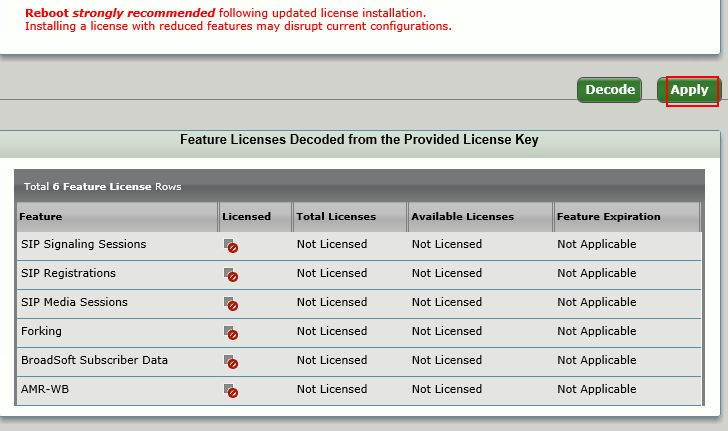The width and height of the screenshot is (728, 431).
Task: Click the Available Licenses column header
Action: pos(462,216)
